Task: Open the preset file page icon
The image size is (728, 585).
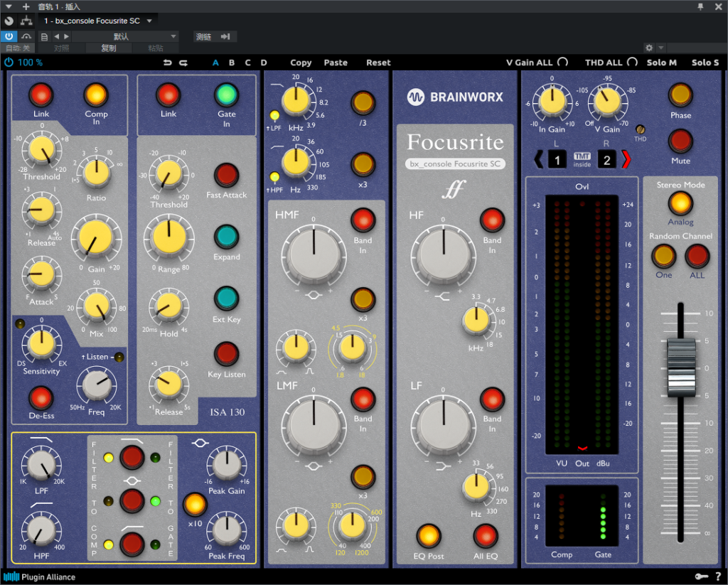Action: click(45, 37)
